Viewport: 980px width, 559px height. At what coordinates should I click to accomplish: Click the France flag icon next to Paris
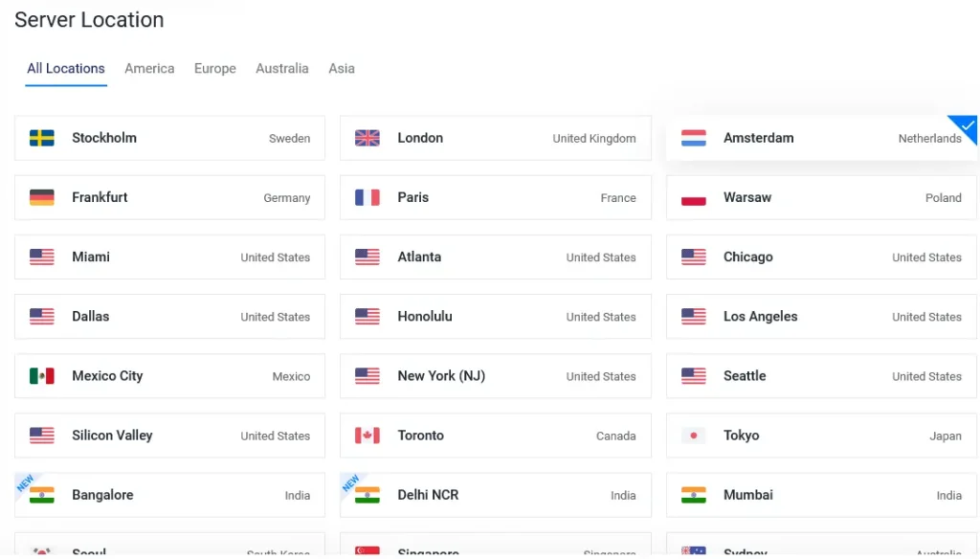pos(367,197)
